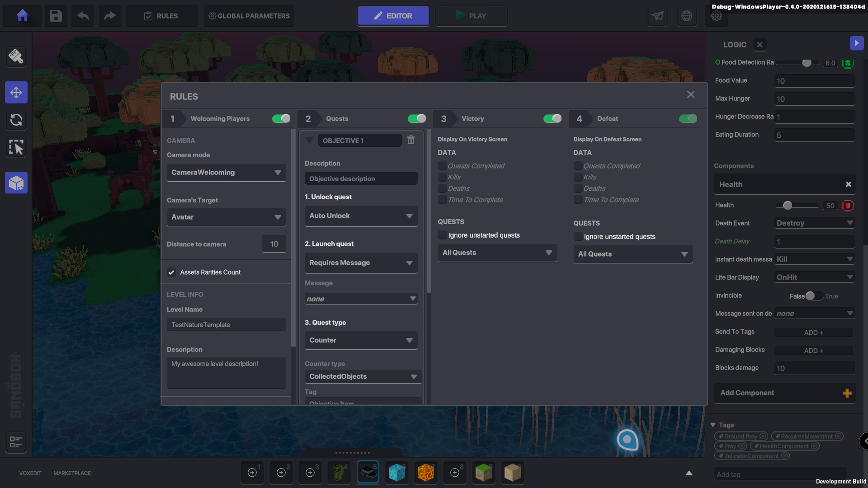This screenshot has width=868, height=488.
Task: Click ADD + next to Send To Tags
Action: pyautogui.click(x=813, y=333)
